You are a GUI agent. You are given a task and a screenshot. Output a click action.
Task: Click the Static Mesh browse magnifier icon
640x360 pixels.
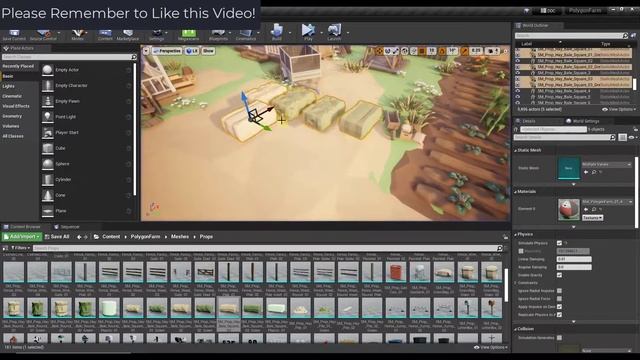pyautogui.click(x=594, y=172)
